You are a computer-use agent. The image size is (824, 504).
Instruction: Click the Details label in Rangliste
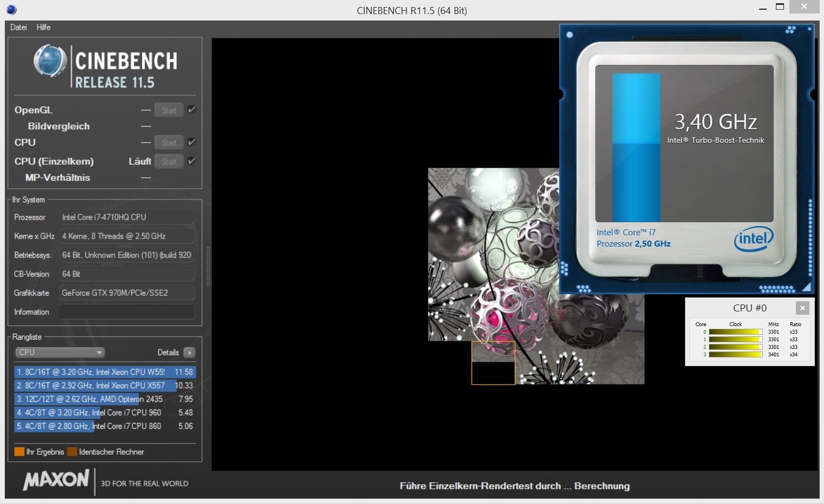tap(168, 353)
